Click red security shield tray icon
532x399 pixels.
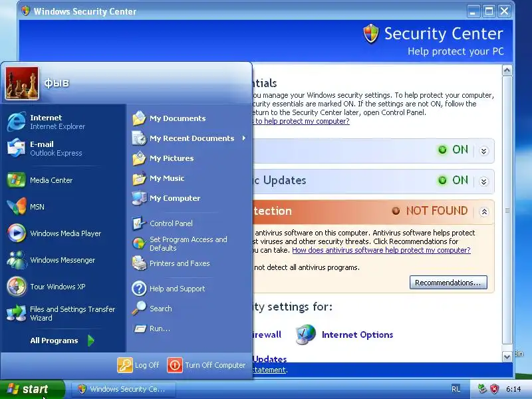coord(494,389)
